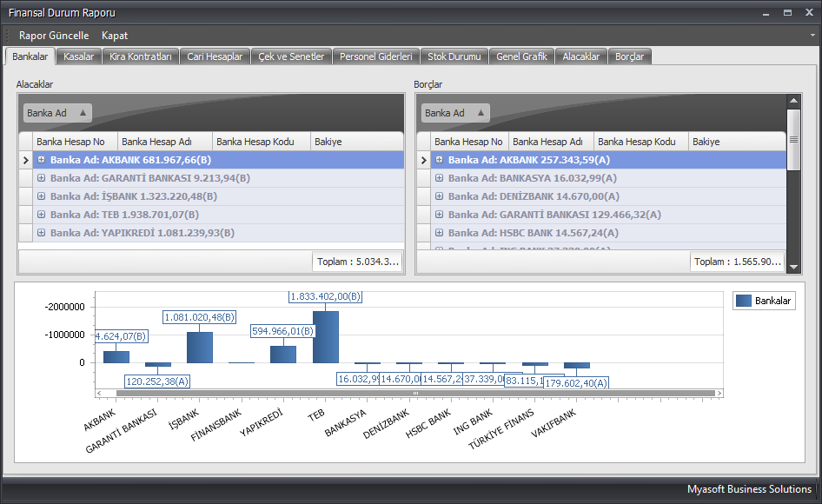Sort Borçlar by Banka Hesap Kodu column
The height and width of the screenshot is (504, 822).
pos(641,142)
